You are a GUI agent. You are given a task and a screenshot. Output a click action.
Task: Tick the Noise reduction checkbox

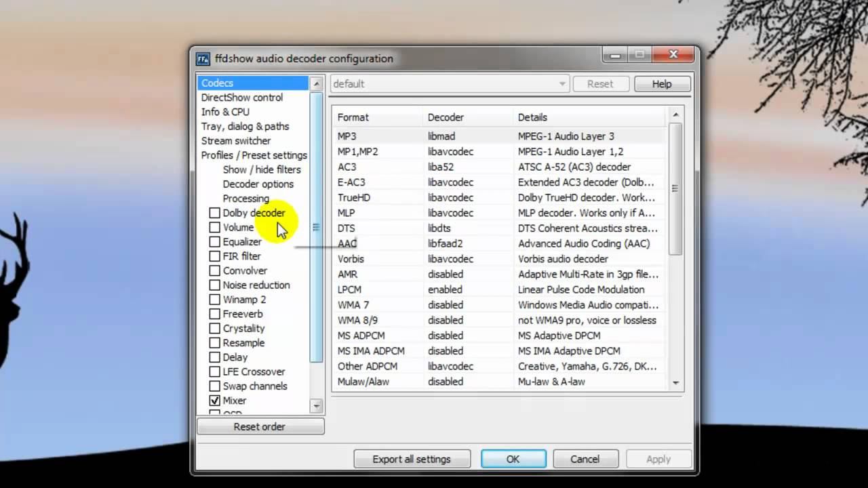pos(215,285)
